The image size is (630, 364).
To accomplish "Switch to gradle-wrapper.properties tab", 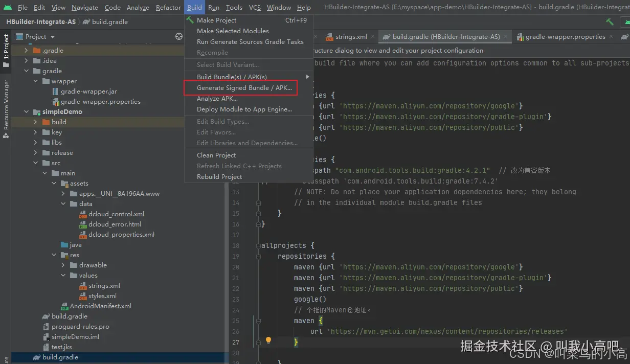I will point(565,37).
